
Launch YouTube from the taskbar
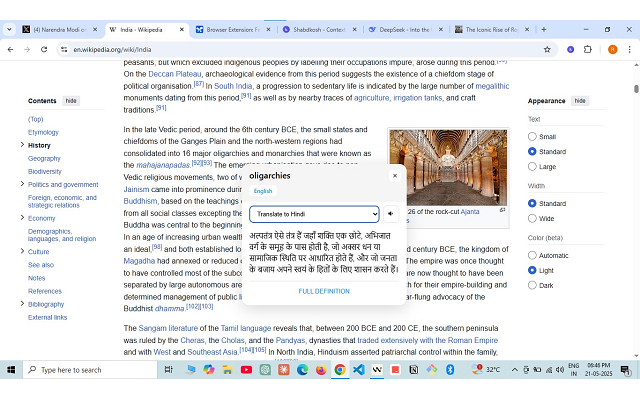tap(246, 370)
